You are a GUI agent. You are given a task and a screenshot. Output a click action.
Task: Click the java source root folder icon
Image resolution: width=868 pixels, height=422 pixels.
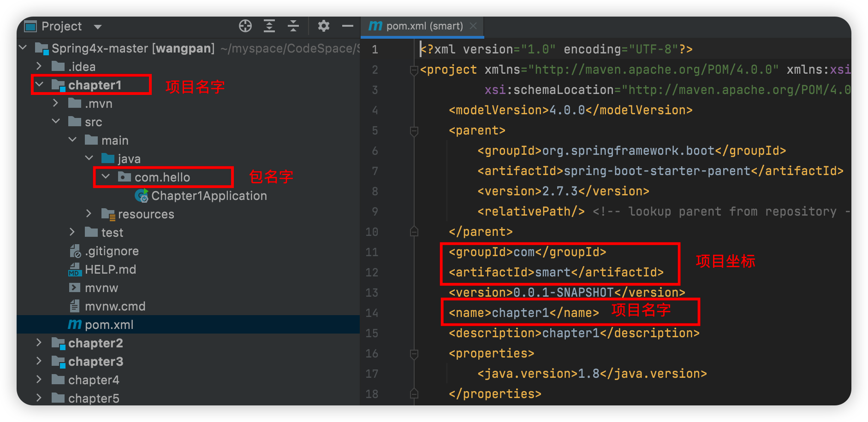(108, 158)
